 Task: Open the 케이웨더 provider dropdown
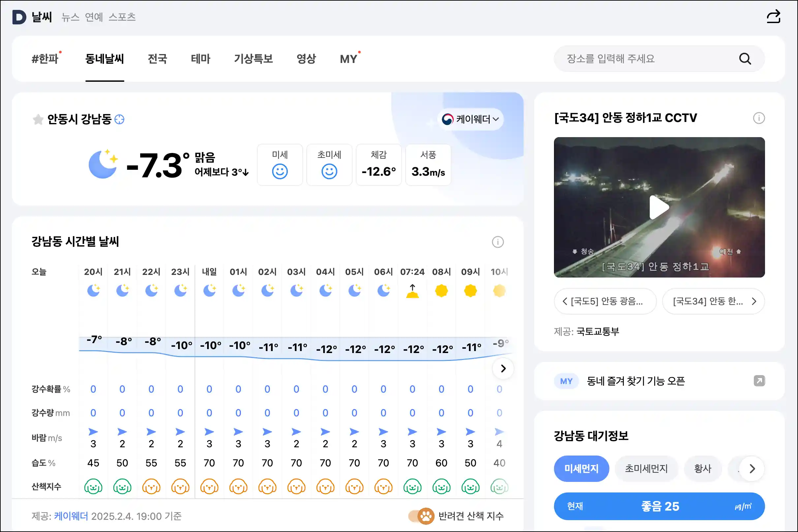(x=470, y=119)
